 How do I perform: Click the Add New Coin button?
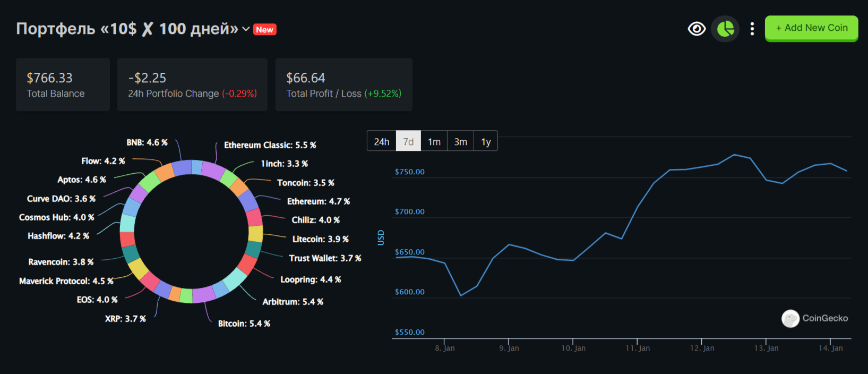(x=811, y=28)
